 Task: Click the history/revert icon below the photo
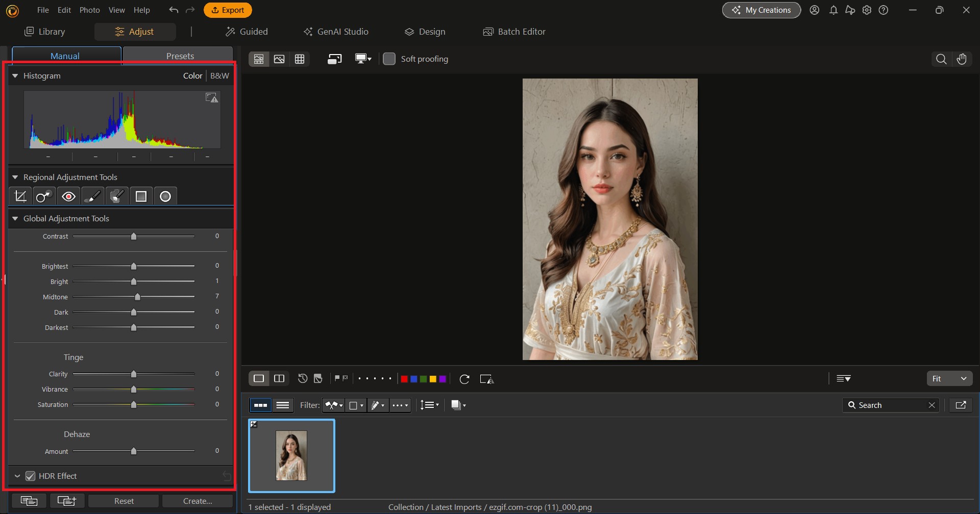[x=302, y=378]
